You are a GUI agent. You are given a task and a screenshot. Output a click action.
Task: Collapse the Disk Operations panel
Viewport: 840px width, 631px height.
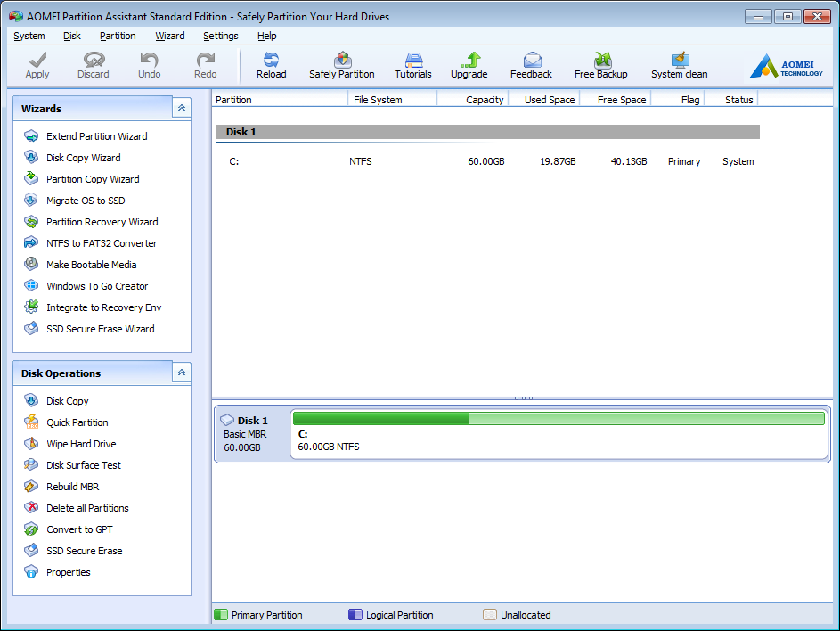182,373
